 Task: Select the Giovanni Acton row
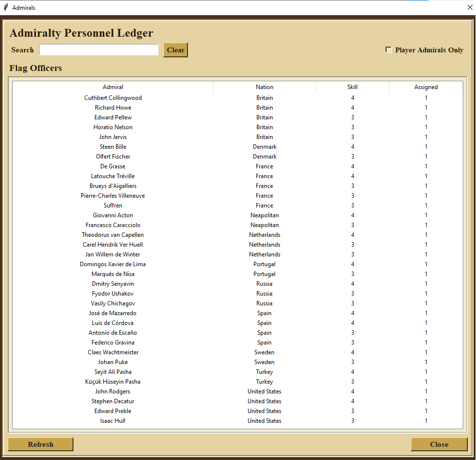click(x=238, y=215)
